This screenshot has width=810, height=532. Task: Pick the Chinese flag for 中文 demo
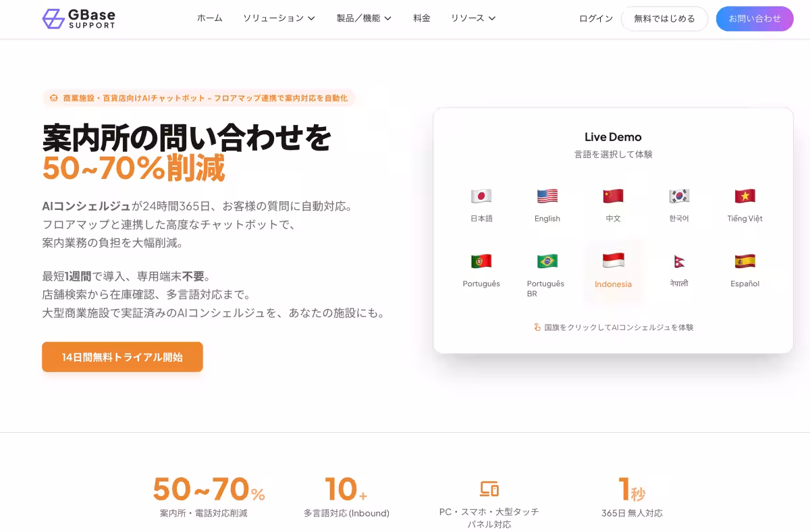point(613,196)
